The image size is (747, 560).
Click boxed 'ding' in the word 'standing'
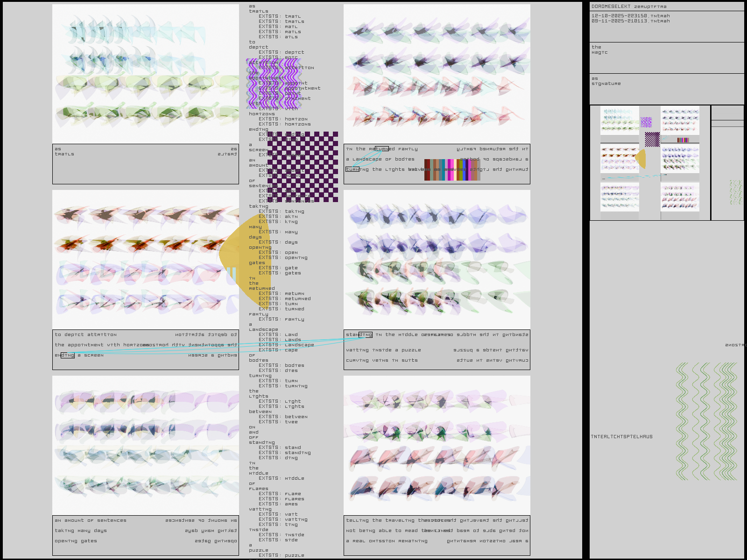click(x=365, y=335)
